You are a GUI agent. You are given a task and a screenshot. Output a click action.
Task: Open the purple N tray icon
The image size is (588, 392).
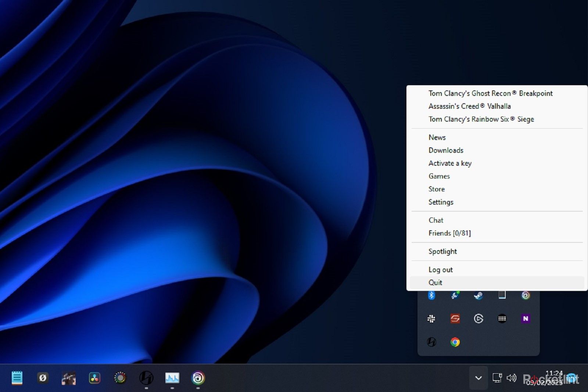(526, 319)
